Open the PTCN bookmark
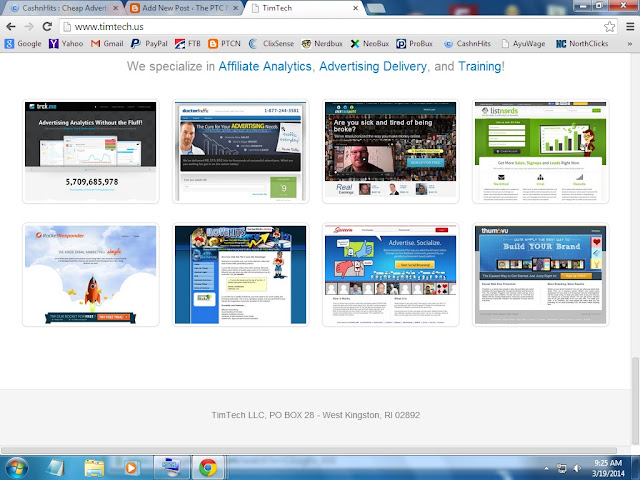 (224, 44)
